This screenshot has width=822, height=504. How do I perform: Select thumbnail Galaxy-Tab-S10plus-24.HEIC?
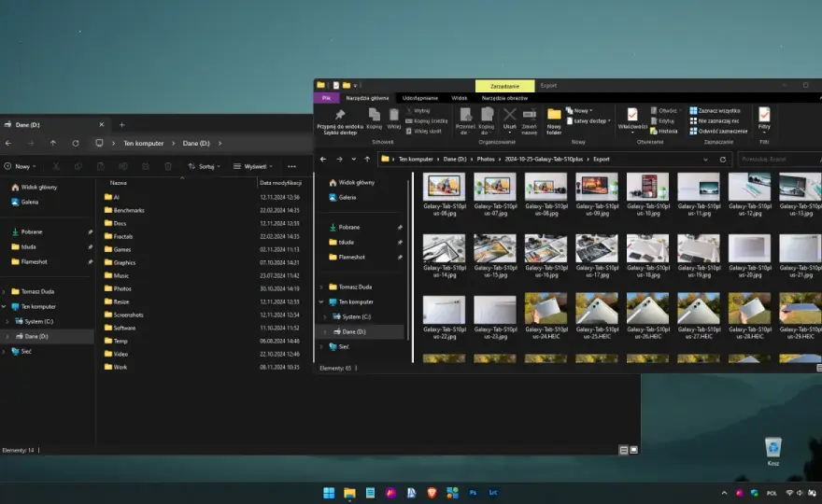point(546,315)
